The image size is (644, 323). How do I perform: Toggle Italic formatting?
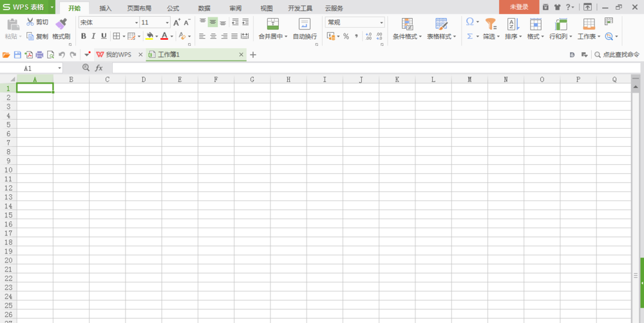93,36
